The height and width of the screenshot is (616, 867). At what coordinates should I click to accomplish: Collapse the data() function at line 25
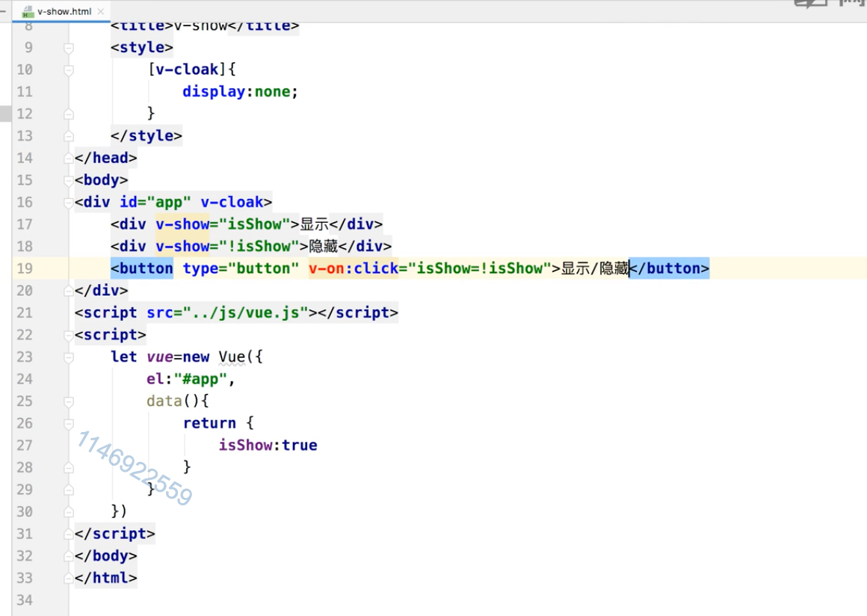(x=69, y=402)
